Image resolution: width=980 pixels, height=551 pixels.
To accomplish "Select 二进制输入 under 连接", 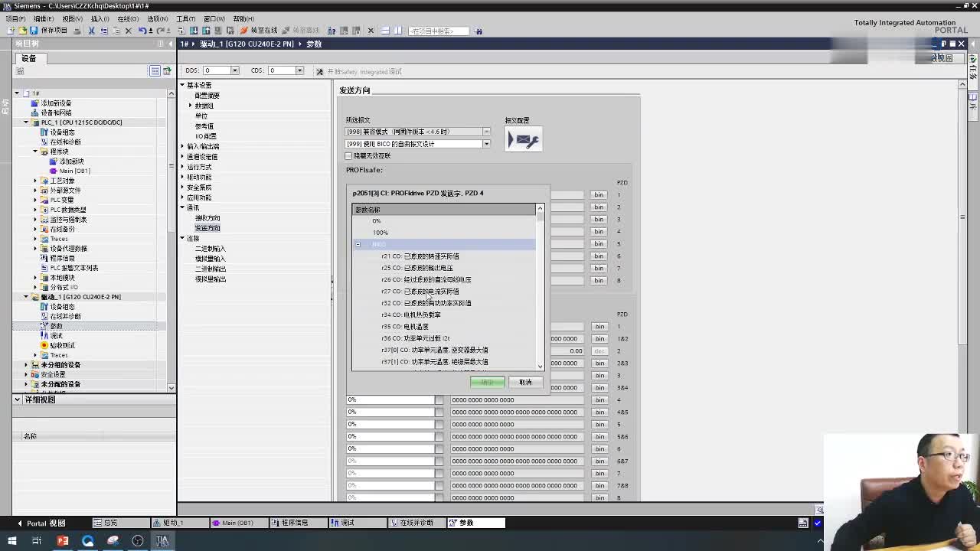I will tap(210, 249).
